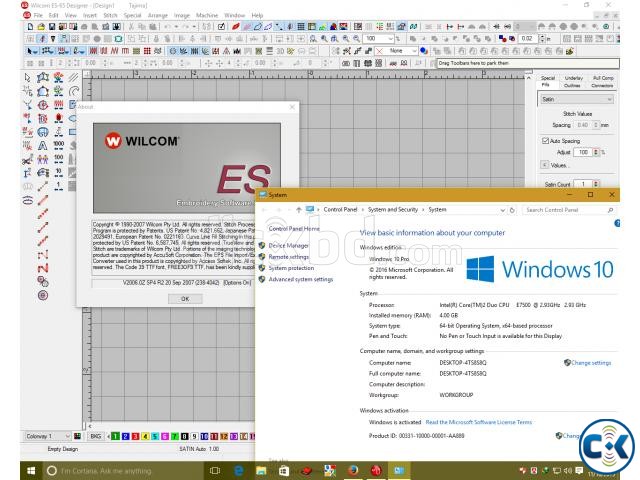Select yellow color swatch number 4

pos(145,436)
